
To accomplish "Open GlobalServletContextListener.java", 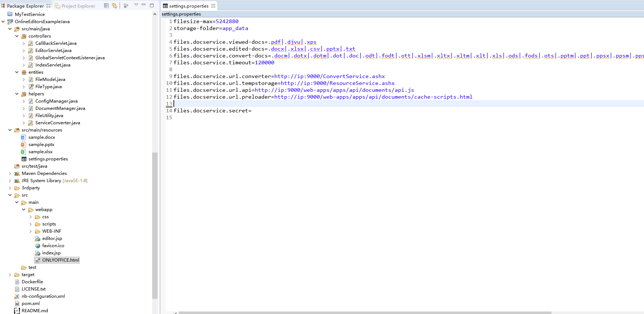I will click(70, 58).
